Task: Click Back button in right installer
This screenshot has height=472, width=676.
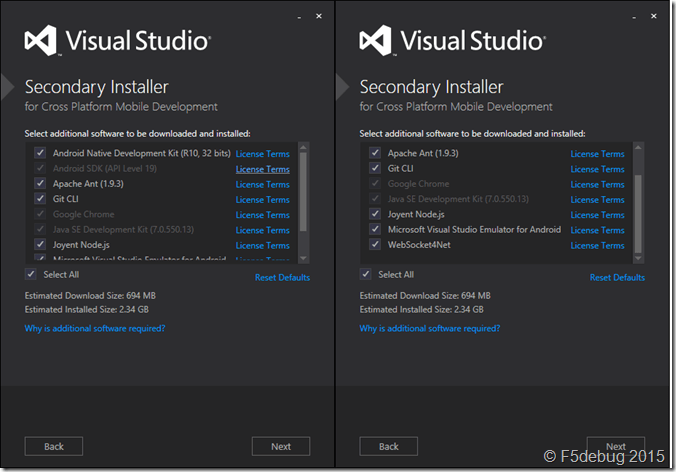Action: point(388,446)
